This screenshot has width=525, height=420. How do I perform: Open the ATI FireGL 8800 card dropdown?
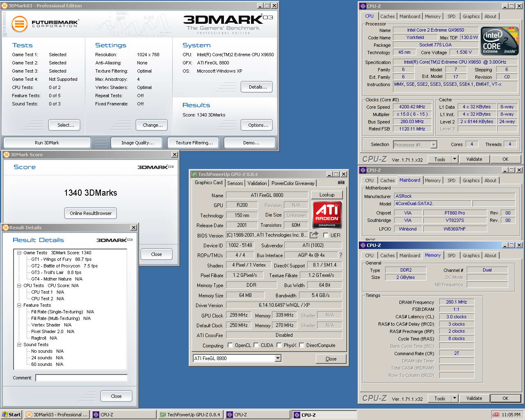pyautogui.click(x=278, y=358)
